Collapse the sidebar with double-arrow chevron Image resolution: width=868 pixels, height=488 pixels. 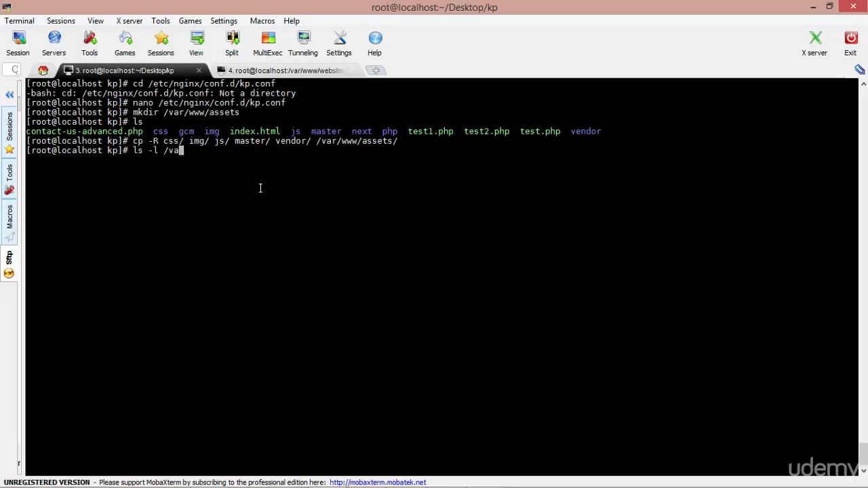pyautogui.click(x=9, y=95)
